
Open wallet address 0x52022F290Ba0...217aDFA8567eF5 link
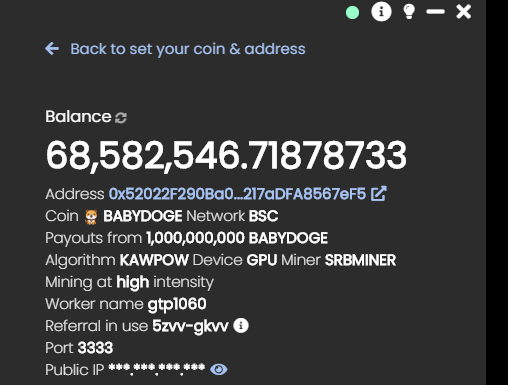click(x=237, y=194)
